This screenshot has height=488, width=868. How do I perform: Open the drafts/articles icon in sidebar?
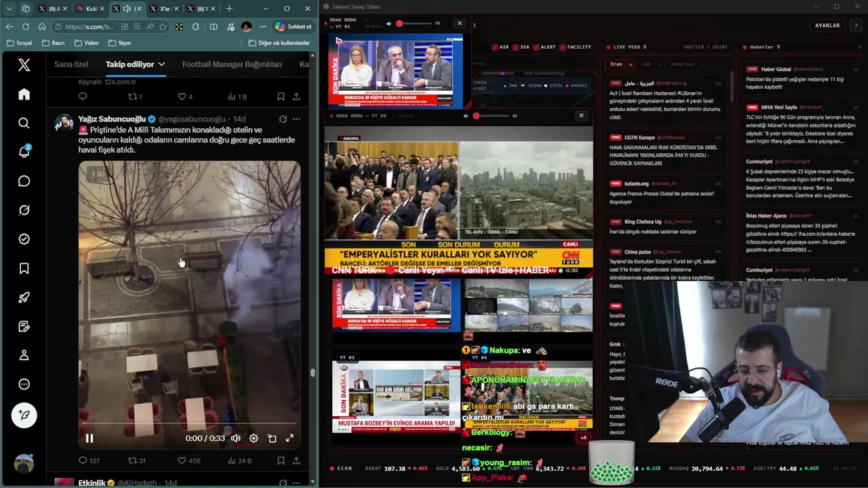coord(24,327)
